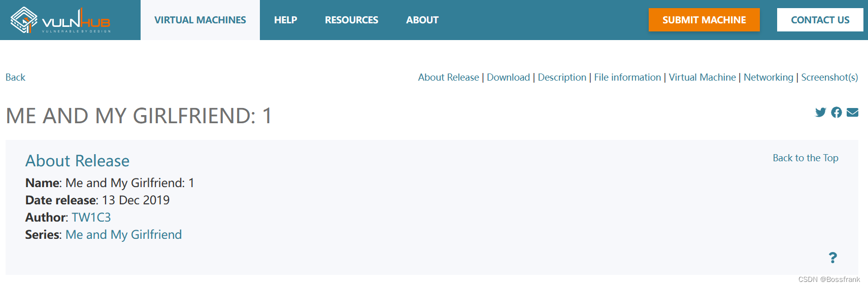The image size is (868, 287).
Task: Jump to the Screenshot(s) section
Action: 829,77
